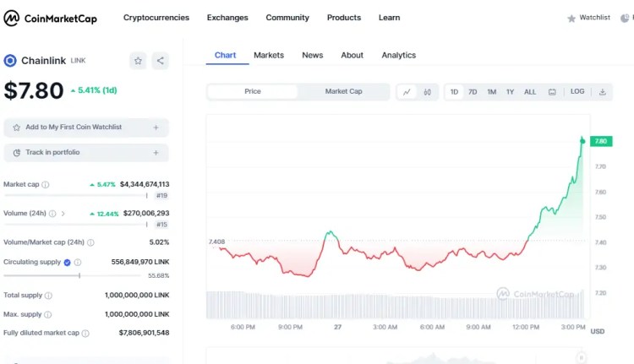
Task: Open the Exchanges menu
Action: pyautogui.click(x=227, y=18)
